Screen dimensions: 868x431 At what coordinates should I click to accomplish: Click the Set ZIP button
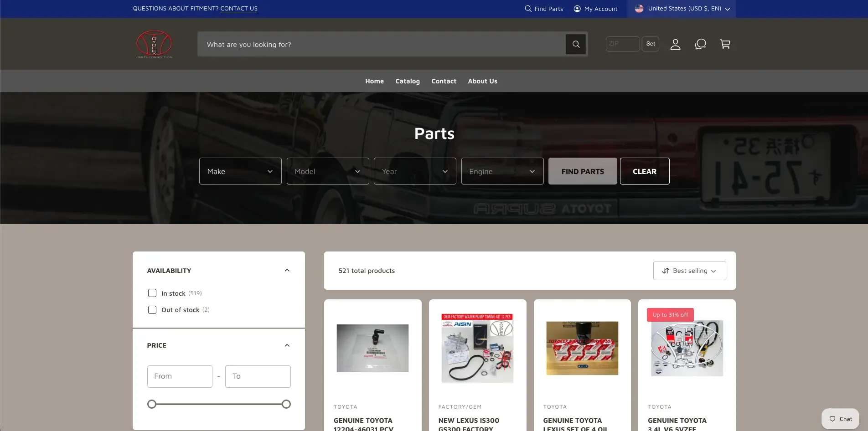(x=651, y=44)
